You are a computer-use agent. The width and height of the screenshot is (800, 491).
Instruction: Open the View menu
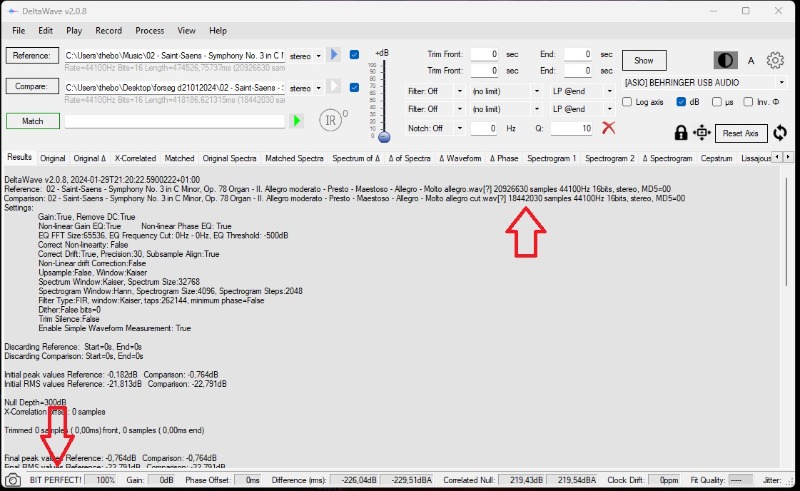pos(186,31)
